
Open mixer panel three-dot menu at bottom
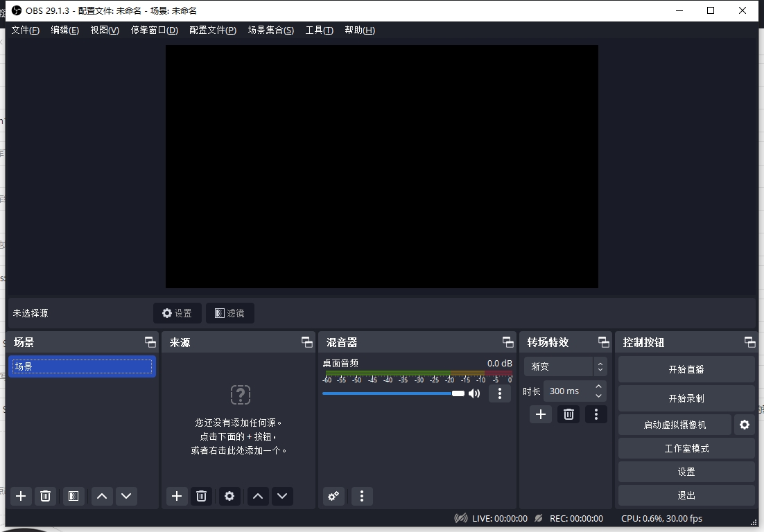click(361, 496)
